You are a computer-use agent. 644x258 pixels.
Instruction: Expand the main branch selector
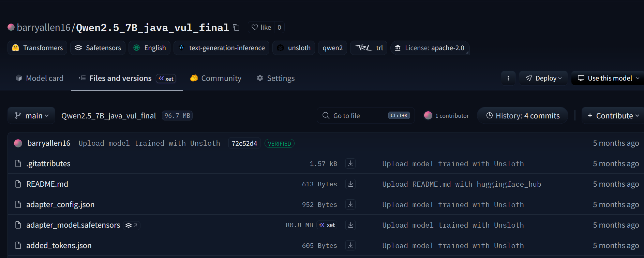[x=32, y=116]
